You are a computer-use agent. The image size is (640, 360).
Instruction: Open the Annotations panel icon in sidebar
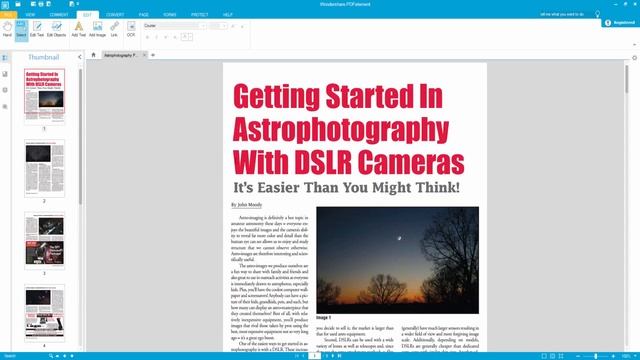pyautogui.click(x=5, y=90)
